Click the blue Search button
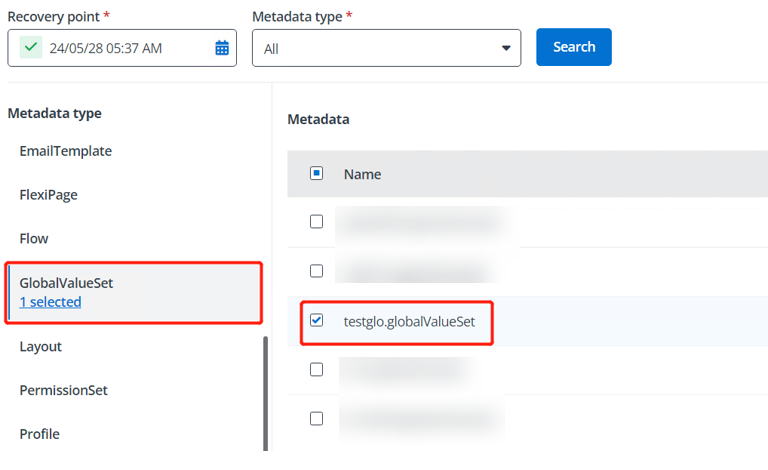The width and height of the screenshot is (768, 470). pyautogui.click(x=573, y=47)
